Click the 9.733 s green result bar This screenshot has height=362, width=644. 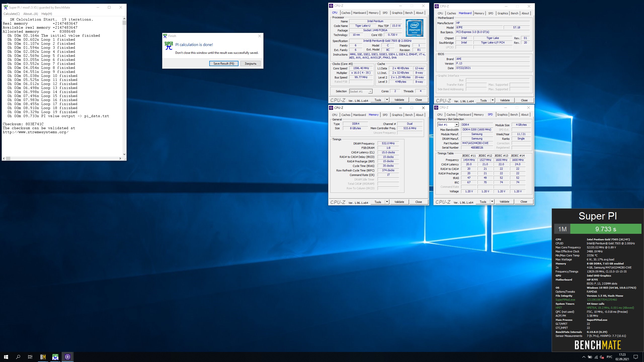(606, 229)
